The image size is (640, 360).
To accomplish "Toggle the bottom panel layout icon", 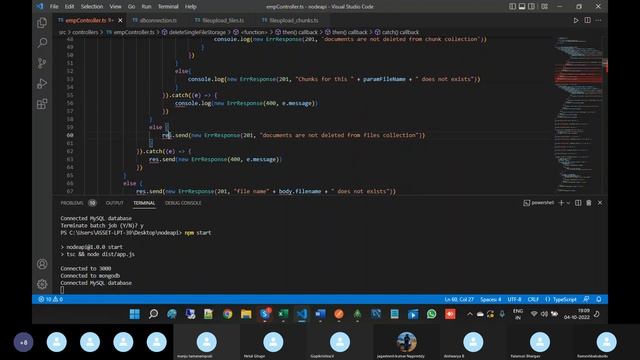I will 522,7.
